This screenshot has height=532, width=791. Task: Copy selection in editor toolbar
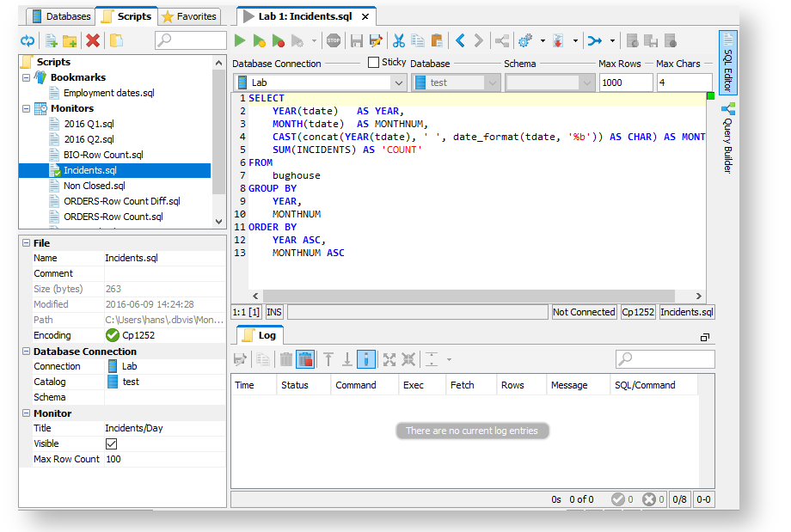click(418, 40)
